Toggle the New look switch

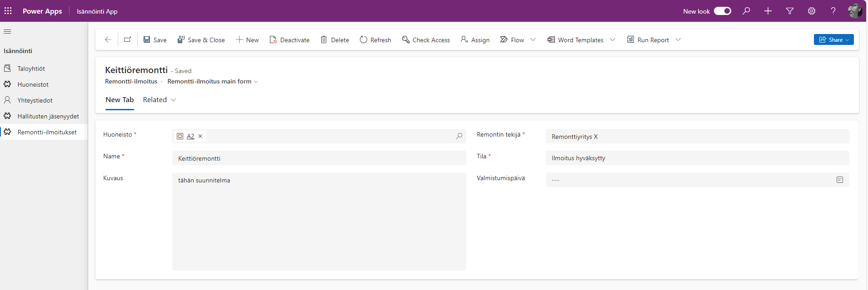tap(722, 11)
